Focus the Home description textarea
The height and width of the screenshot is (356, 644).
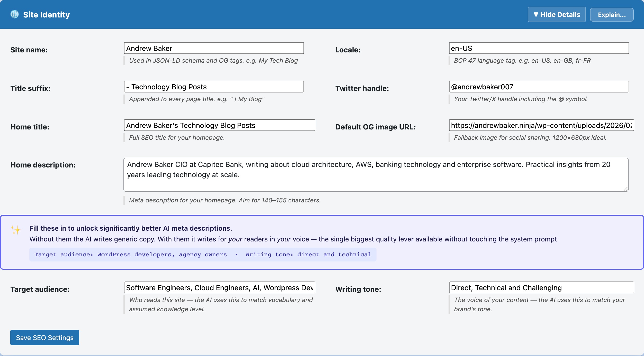pos(375,175)
